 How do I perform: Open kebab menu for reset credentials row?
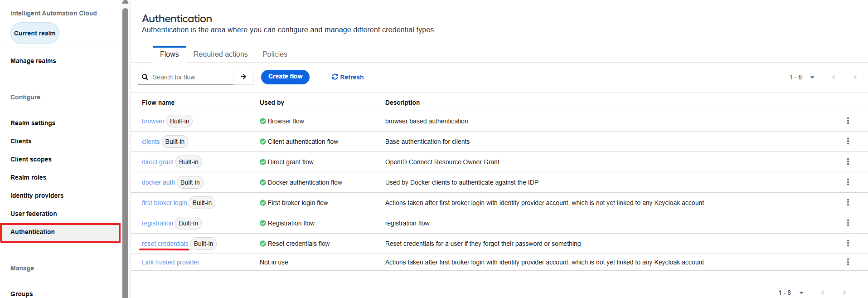click(848, 244)
